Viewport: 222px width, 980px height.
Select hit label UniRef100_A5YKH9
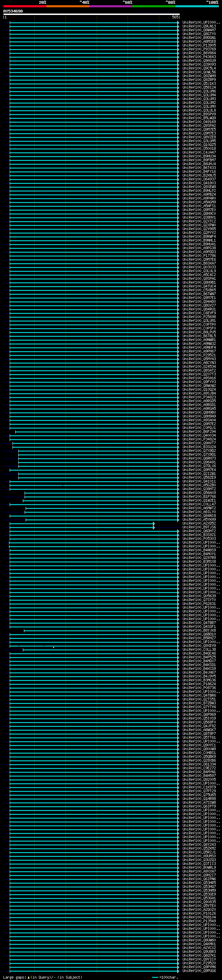[x=199, y=519]
